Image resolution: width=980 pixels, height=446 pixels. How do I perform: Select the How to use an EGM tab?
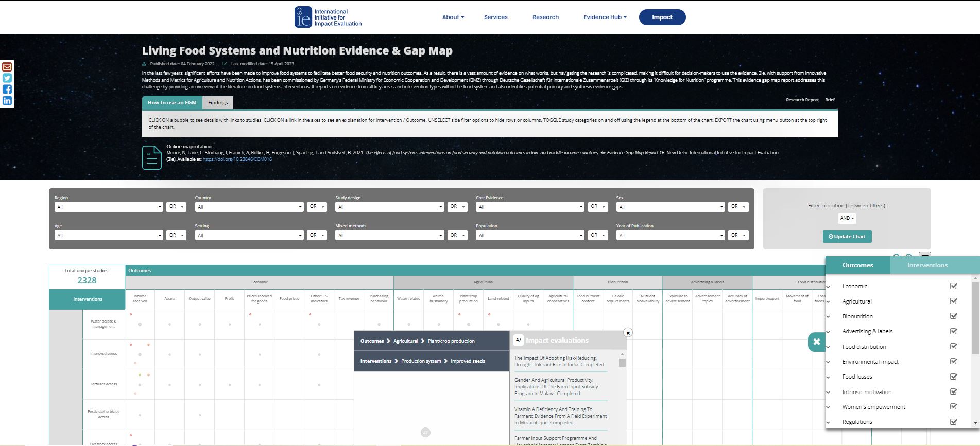pos(172,102)
